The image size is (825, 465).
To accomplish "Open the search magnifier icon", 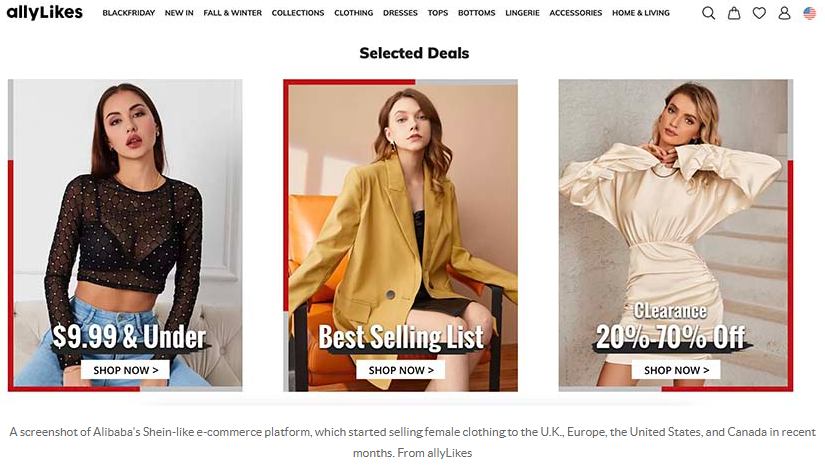I will (708, 13).
